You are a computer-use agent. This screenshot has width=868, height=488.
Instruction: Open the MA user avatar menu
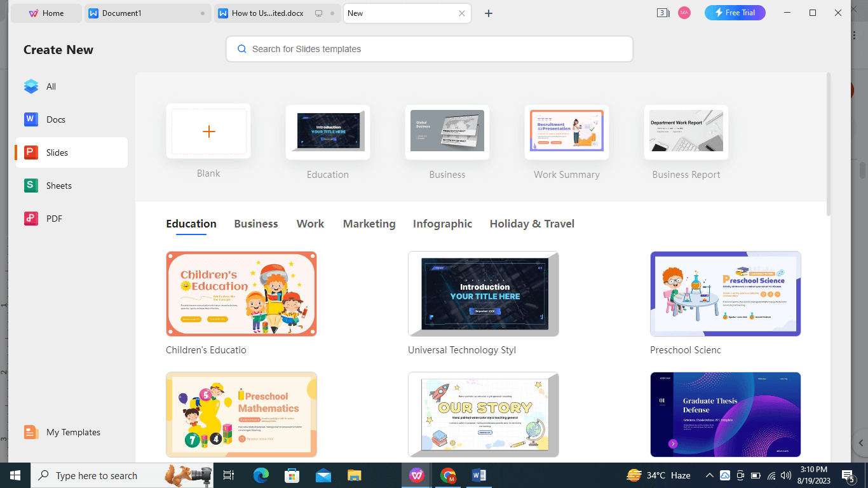pyautogui.click(x=684, y=13)
